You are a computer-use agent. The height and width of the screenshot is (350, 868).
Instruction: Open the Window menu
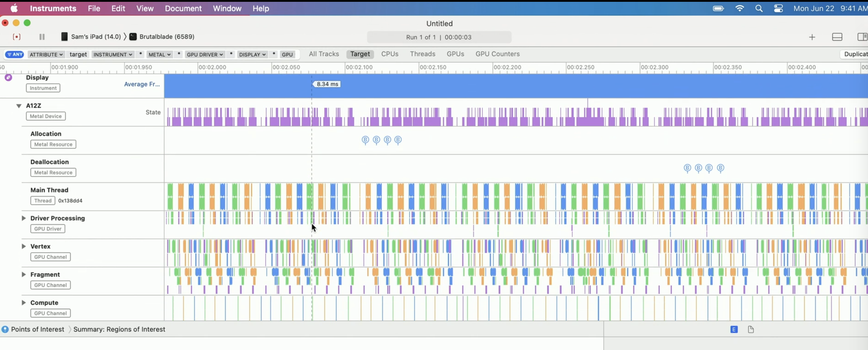click(227, 8)
